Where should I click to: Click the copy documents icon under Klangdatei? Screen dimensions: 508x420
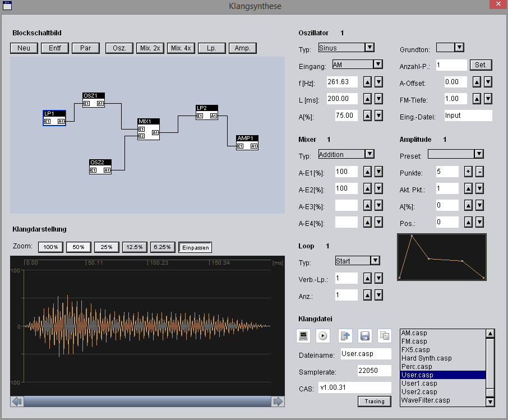pyautogui.click(x=384, y=336)
